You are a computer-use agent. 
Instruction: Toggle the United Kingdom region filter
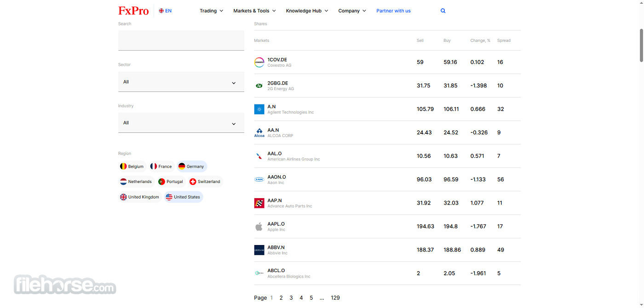[x=140, y=197]
